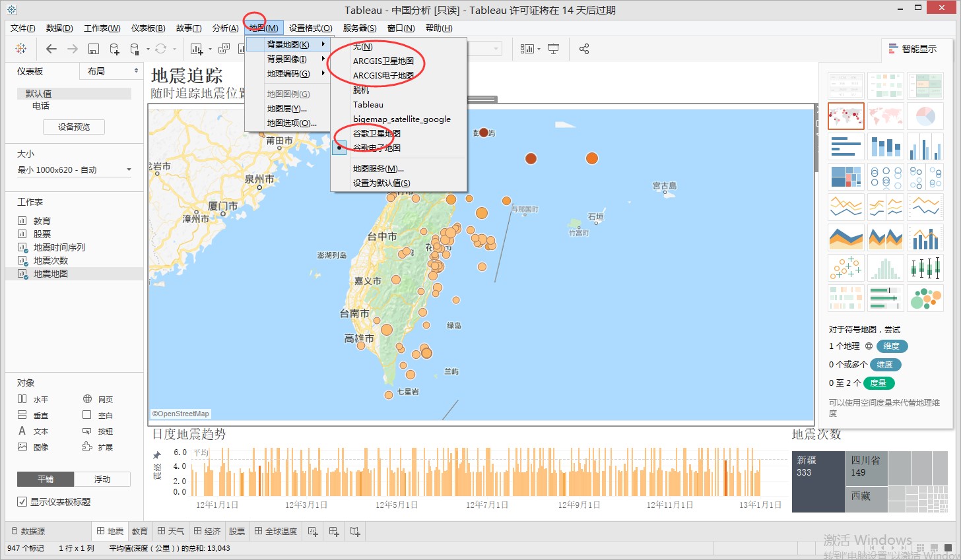Screen dimensions: 961x560
Task: Select the horizontal (水平) container object
Action: tap(33, 399)
